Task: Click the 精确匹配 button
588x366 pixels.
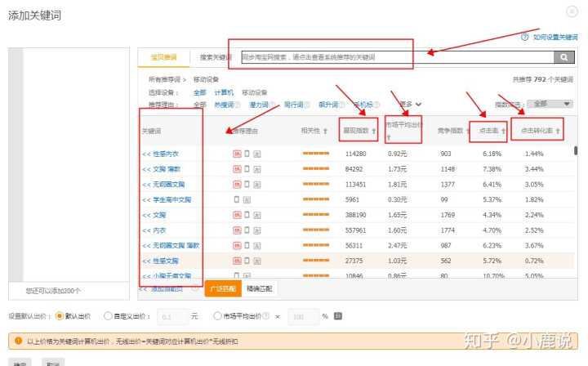Action: pos(260,288)
